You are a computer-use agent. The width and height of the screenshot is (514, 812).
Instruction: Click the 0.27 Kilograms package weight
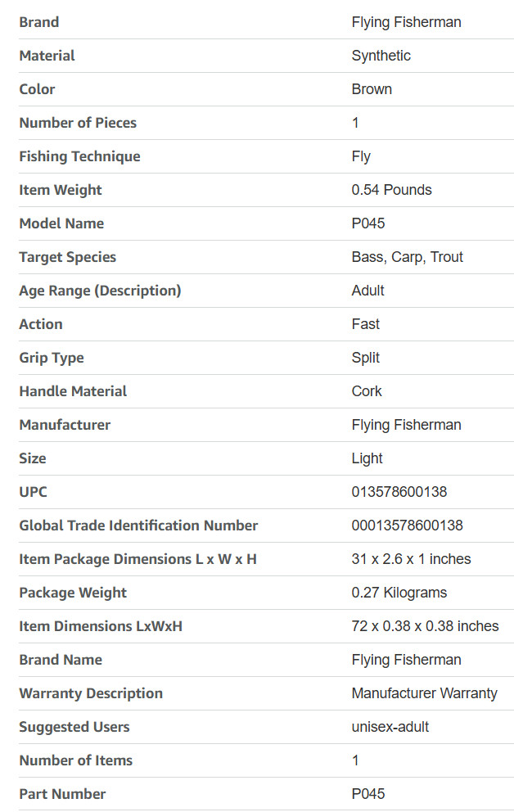(x=399, y=593)
